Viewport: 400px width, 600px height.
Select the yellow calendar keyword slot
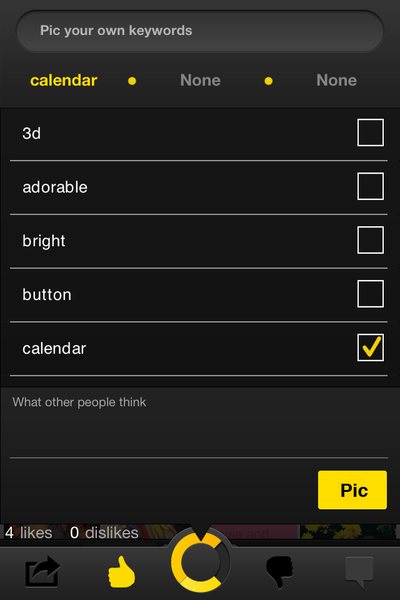(x=64, y=80)
